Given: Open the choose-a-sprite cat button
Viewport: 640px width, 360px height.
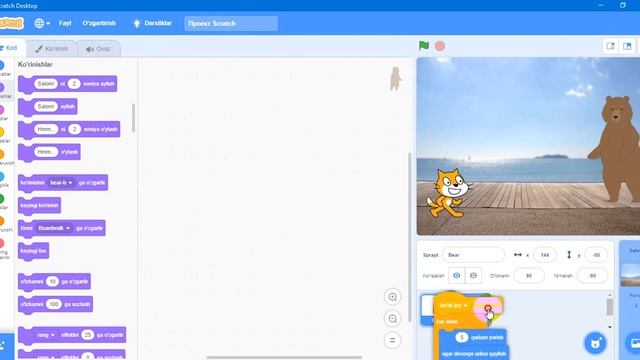Looking at the screenshot, I should tap(596, 342).
